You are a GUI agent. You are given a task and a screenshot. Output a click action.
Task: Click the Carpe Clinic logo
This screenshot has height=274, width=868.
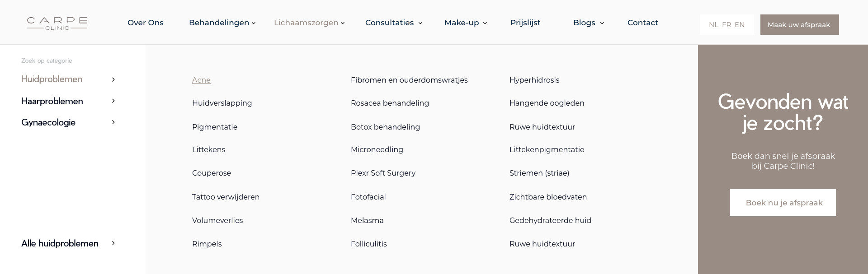(57, 23)
